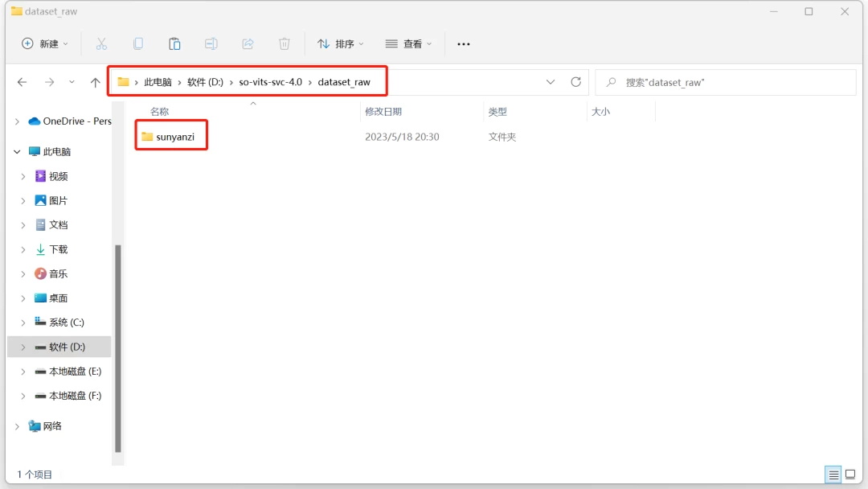
Task: Minimize the dataset_raw window
Action: [774, 11]
